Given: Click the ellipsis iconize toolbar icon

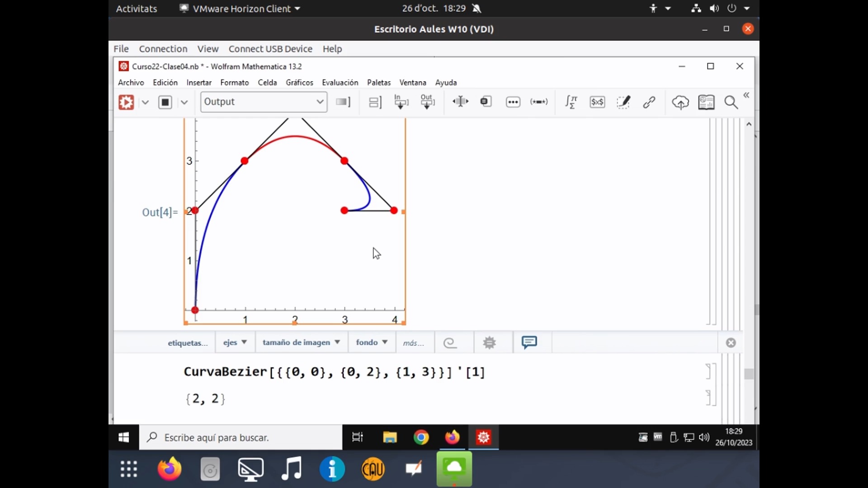Looking at the screenshot, I should [x=513, y=102].
